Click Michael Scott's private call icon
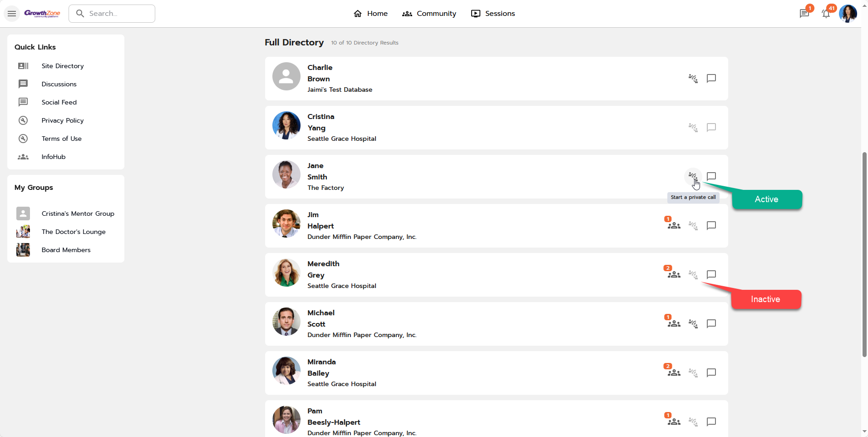868x437 pixels. [693, 323]
